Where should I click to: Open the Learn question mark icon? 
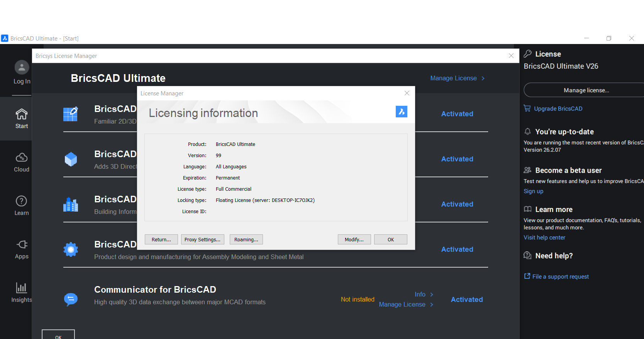tap(21, 201)
